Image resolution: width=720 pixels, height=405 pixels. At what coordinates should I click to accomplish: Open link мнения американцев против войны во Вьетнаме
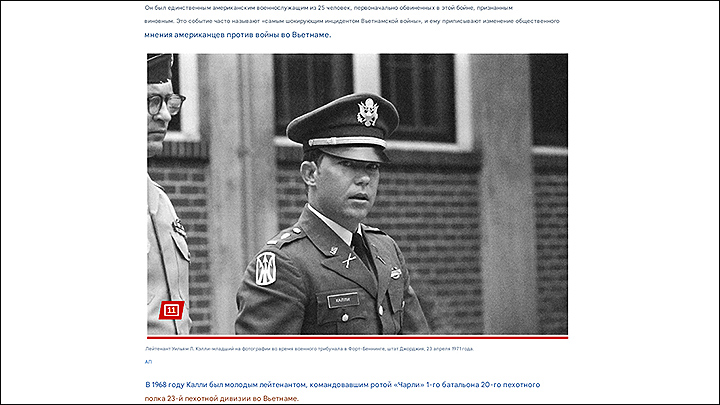pos(238,35)
